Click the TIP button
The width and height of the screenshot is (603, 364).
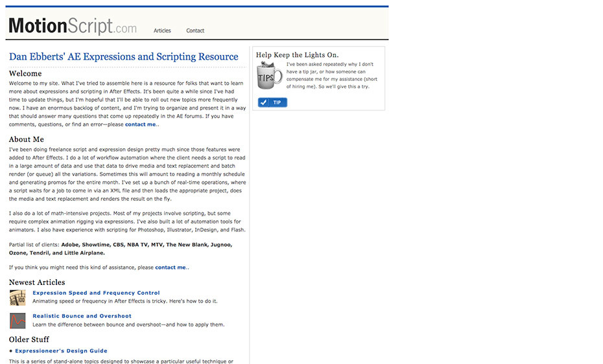pos(272,102)
